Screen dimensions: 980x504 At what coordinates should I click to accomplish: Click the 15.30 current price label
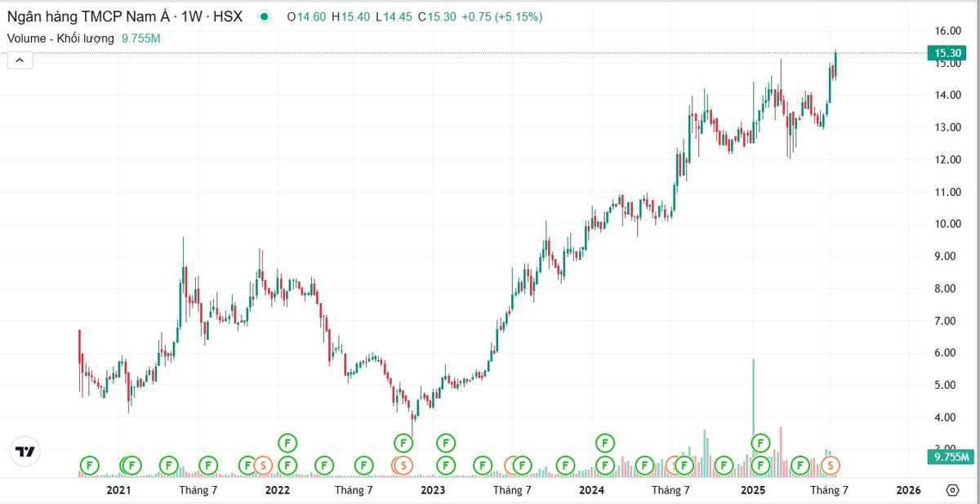[x=947, y=53]
